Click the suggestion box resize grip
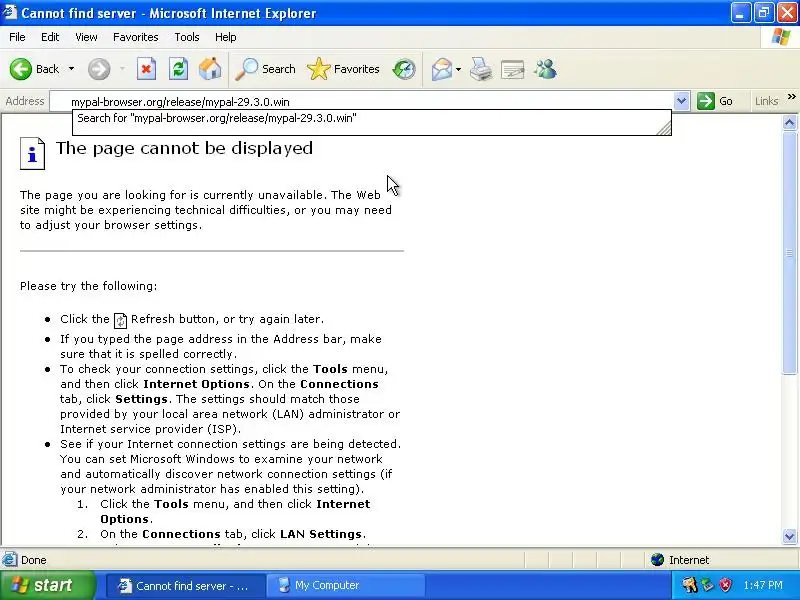The width and height of the screenshot is (800, 600). [x=664, y=129]
